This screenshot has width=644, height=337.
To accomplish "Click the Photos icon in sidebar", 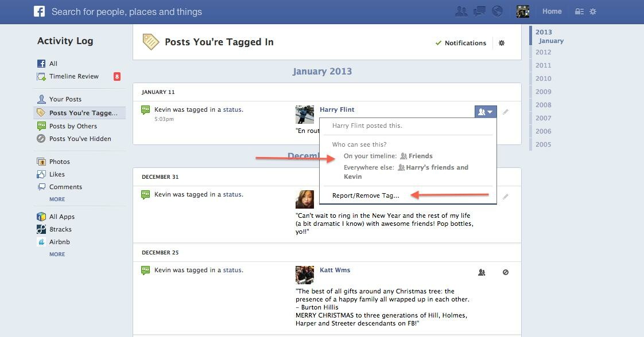I will click(41, 162).
